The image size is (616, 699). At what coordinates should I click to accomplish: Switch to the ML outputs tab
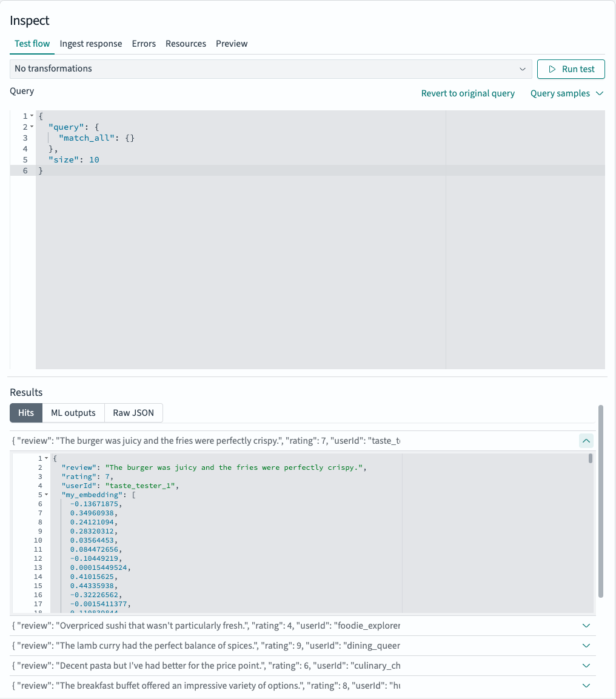point(73,413)
